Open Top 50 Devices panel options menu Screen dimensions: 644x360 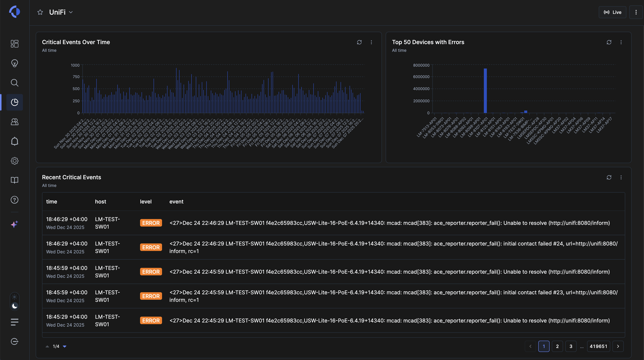[621, 42]
